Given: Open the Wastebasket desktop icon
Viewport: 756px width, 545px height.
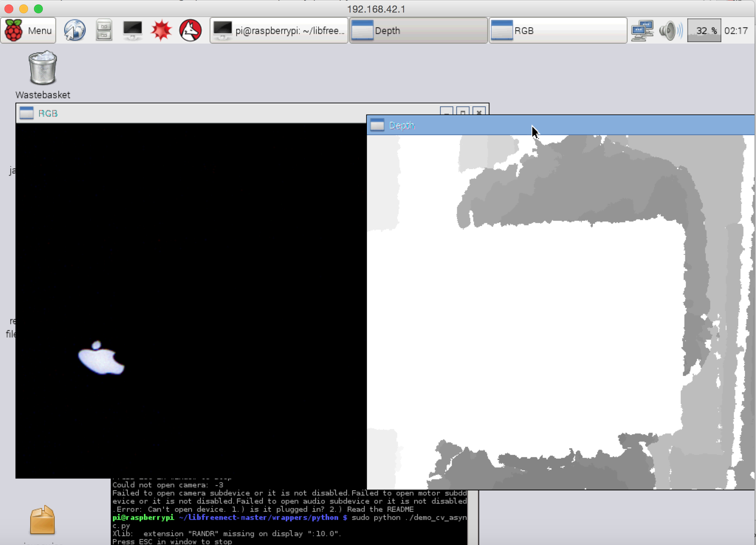Looking at the screenshot, I should click(43, 69).
